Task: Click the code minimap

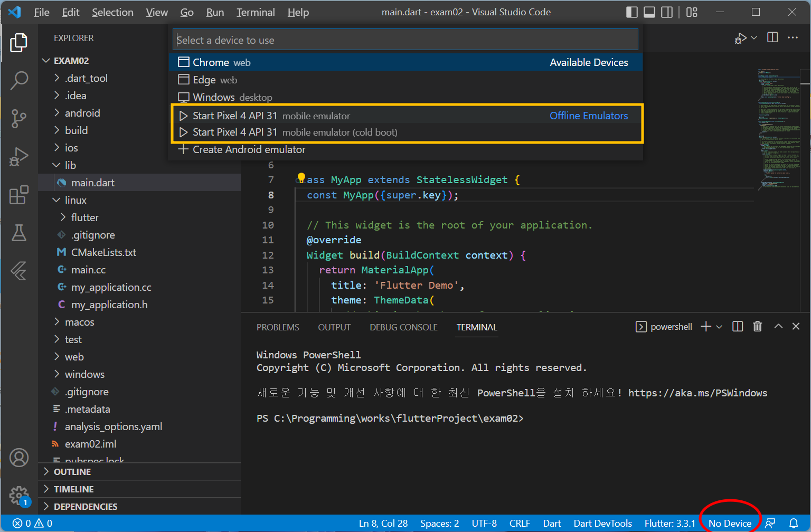Action: click(779, 129)
